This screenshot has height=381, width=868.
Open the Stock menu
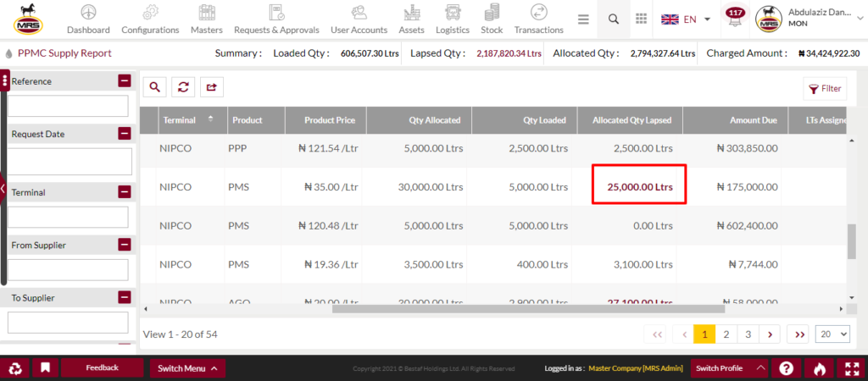pos(492,19)
